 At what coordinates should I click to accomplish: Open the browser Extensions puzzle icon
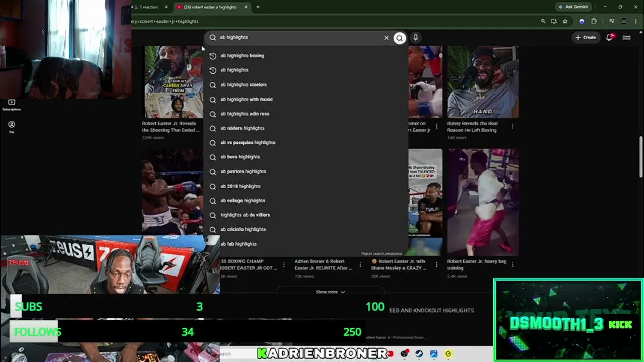pyautogui.click(x=594, y=21)
